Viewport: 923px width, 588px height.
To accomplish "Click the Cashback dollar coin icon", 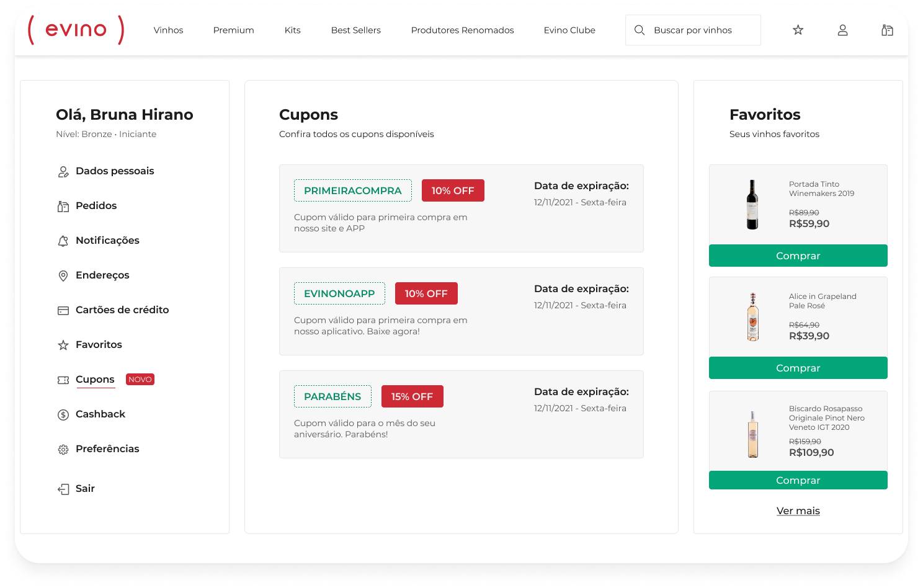I will click(x=63, y=415).
